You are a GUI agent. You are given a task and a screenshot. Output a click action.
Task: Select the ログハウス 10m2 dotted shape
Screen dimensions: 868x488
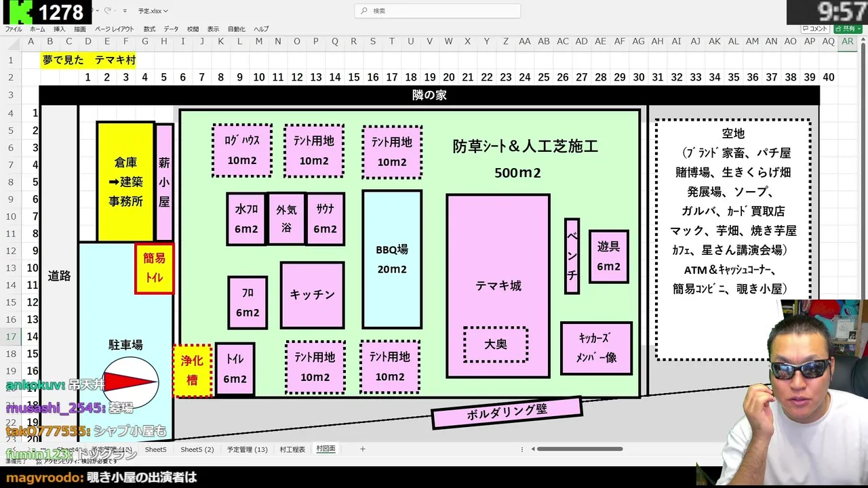242,150
